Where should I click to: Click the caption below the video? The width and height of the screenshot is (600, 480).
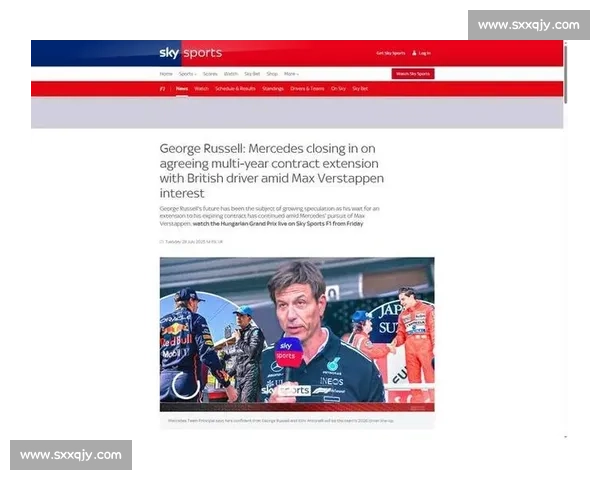(280, 421)
